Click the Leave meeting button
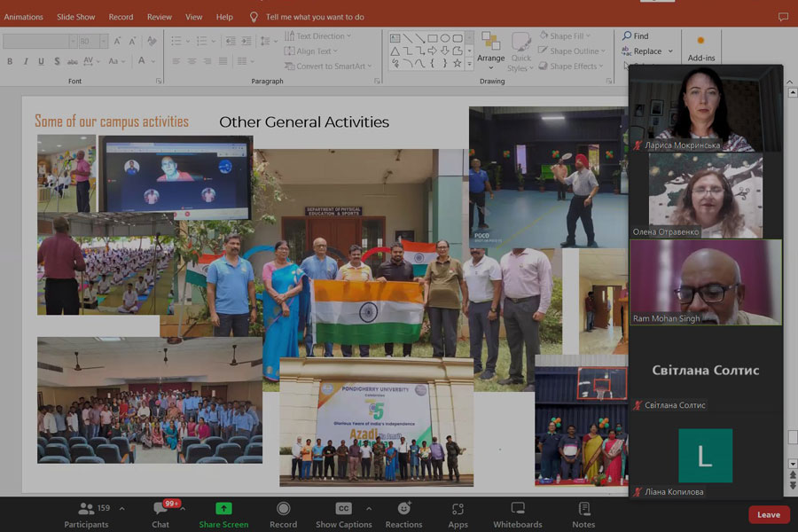The image size is (798, 532). pos(768,514)
